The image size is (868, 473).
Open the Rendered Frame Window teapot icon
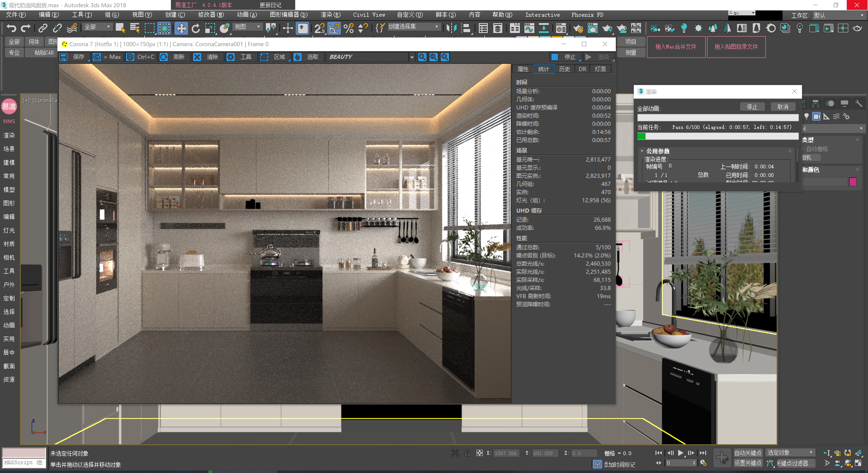click(592, 28)
